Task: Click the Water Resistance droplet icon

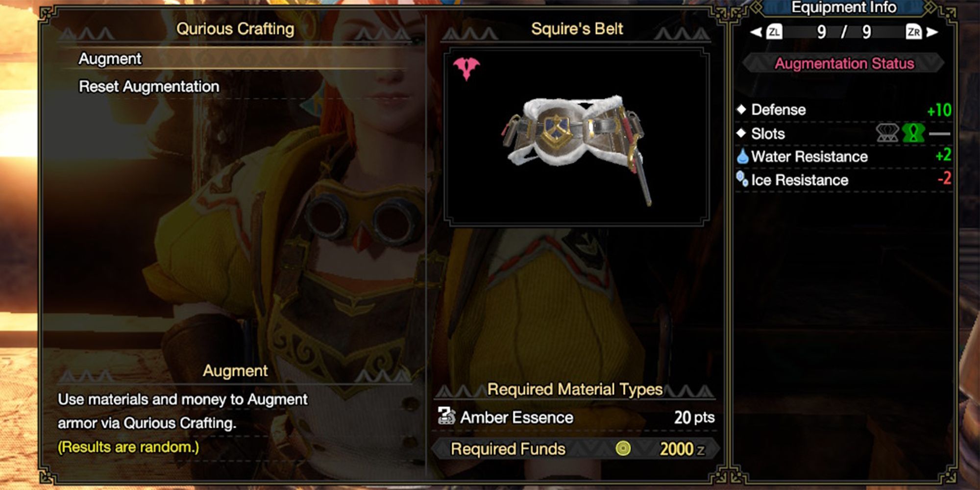Action: click(x=743, y=156)
